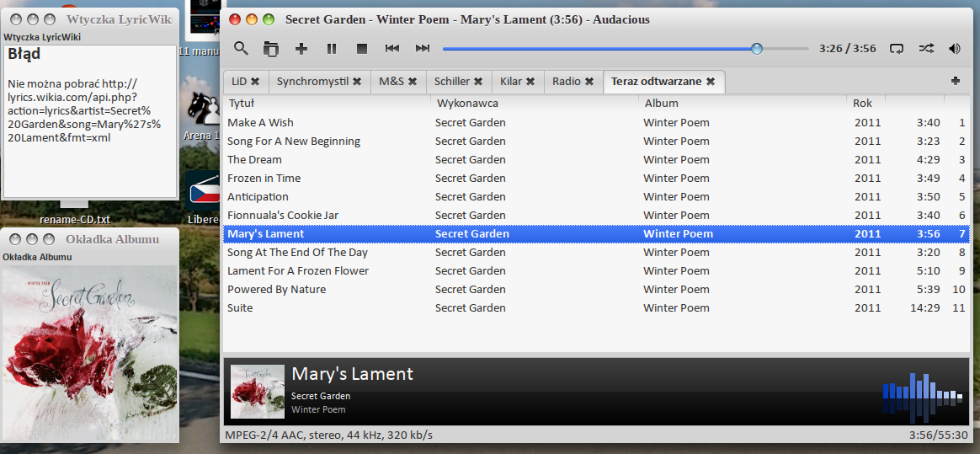This screenshot has height=454, width=980.
Task: Click the Błąd heading in LyricWiki window
Action: [x=24, y=55]
